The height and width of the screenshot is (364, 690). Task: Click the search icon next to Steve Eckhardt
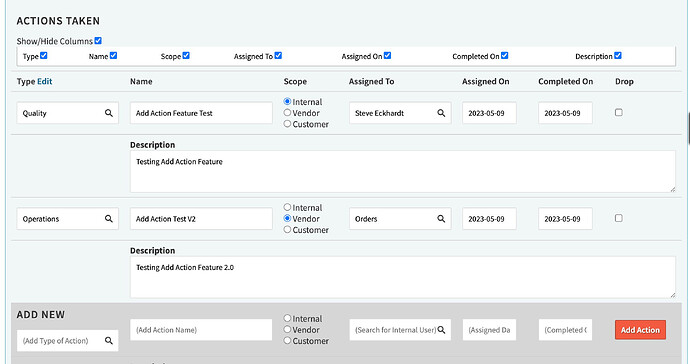click(x=441, y=113)
